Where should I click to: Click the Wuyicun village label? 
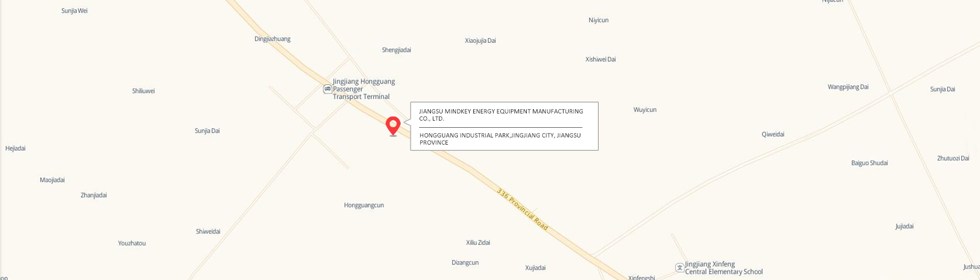point(645,110)
